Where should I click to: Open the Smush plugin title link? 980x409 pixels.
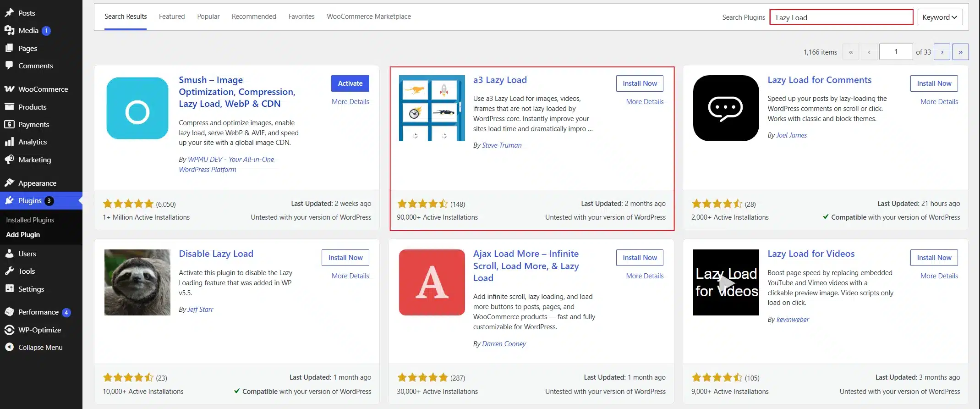tap(237, 92)
